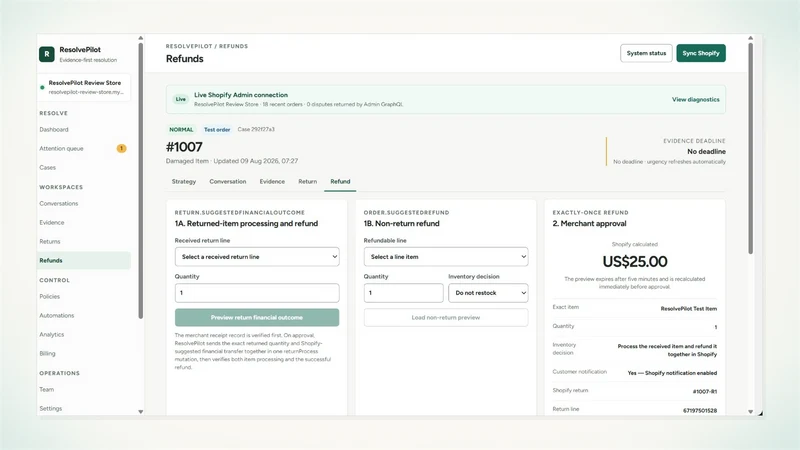This screenshot has height=450, width=800.
Task: Click the main page vertical scrollbar thumb
Action: coord(751,148)
